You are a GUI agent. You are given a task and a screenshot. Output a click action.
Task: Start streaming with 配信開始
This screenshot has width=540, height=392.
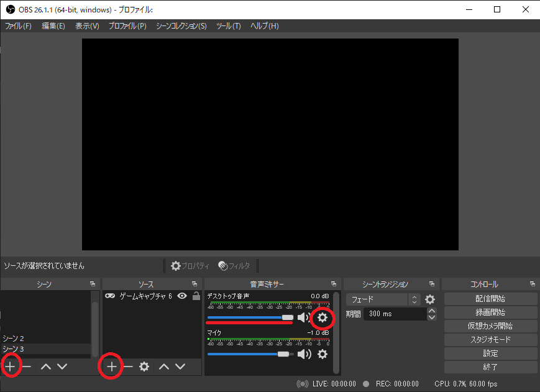490,299
